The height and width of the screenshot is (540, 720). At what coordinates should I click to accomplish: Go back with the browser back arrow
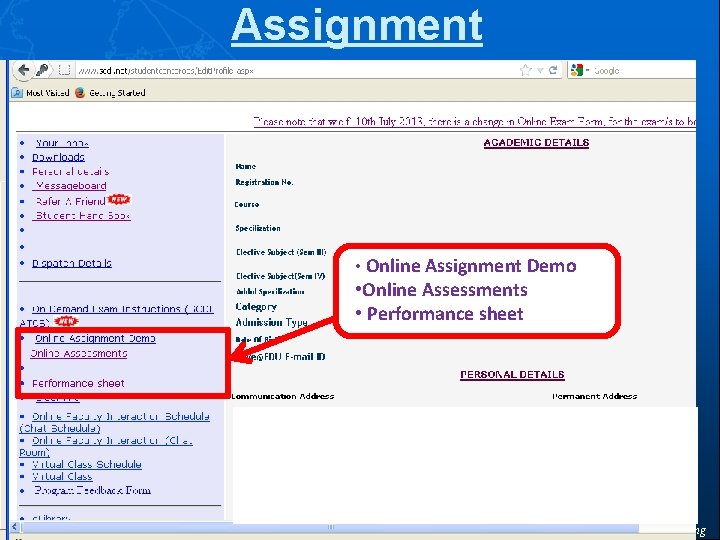pos(23,70)
